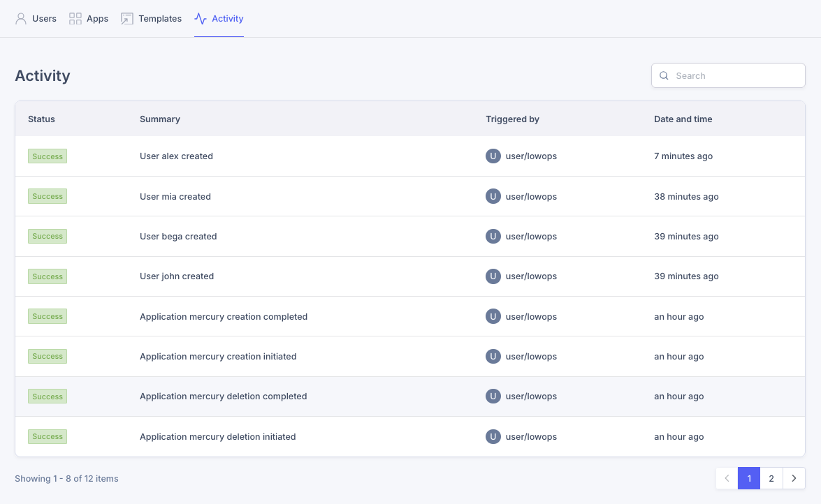Image resolution: width=821 pixels, height=504 pixels.
Task: Click the Summary column header
Action: (160, 119)
